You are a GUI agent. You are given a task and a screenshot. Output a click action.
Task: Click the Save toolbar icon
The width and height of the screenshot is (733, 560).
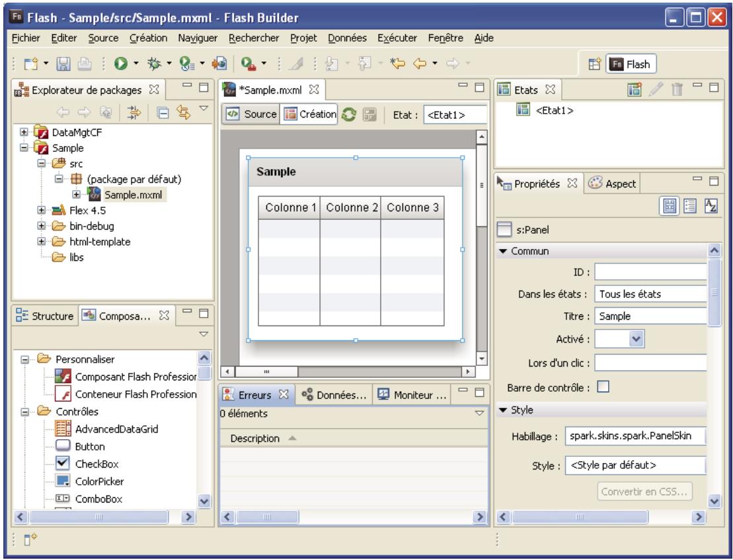(63, 63)
